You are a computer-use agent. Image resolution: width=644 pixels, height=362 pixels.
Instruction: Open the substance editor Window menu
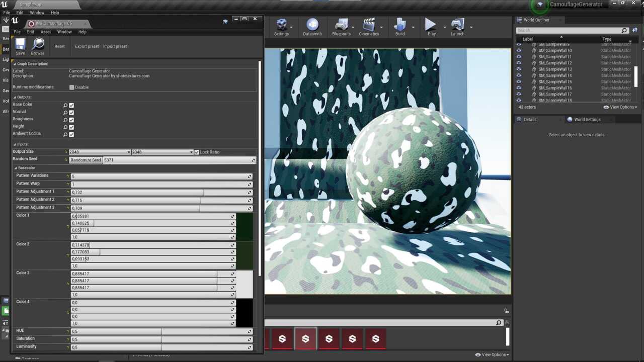(x=64, y=32)
